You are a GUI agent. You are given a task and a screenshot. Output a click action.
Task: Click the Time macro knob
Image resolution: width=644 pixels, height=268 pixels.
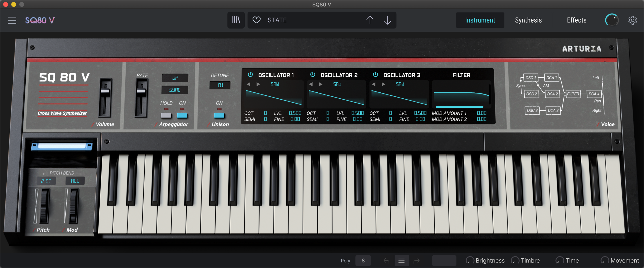(559, 260)
